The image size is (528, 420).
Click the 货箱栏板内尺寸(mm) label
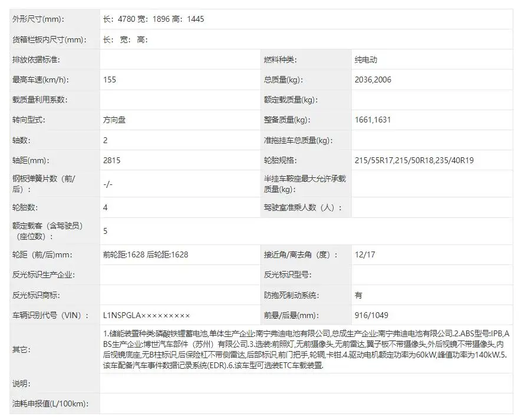point(49,40)
